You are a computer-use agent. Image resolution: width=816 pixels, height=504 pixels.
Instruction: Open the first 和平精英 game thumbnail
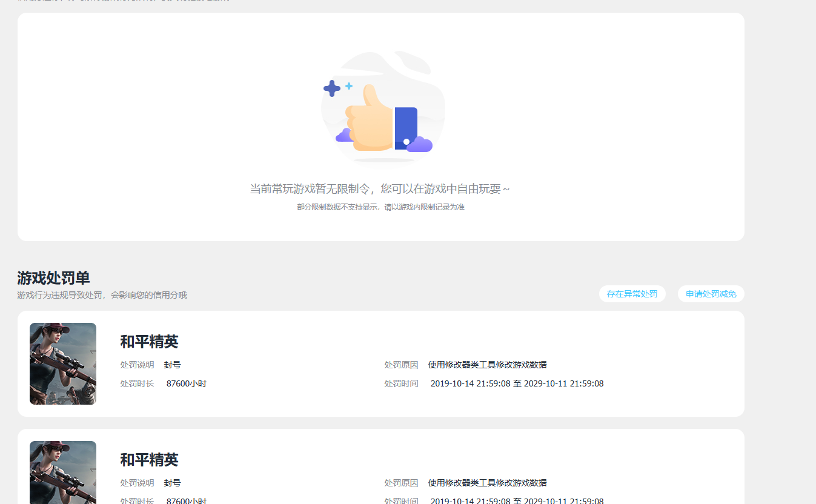pyautogui.click(x=63, y=363)
